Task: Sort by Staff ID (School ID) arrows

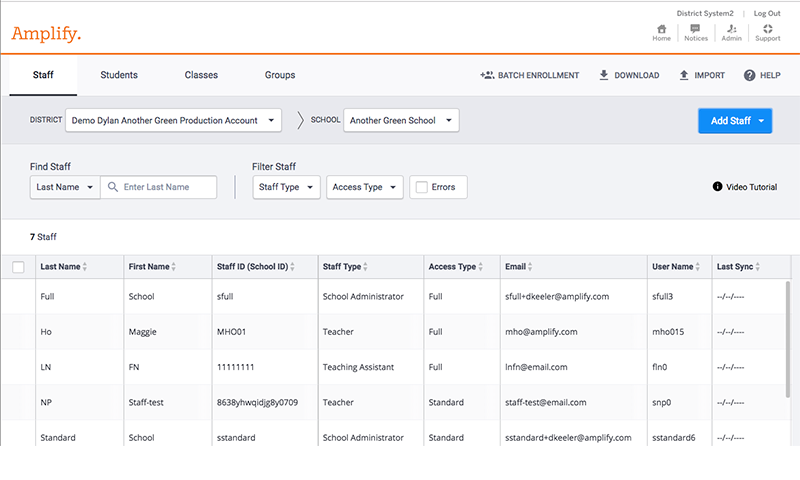Action: [x=292, y=267]
